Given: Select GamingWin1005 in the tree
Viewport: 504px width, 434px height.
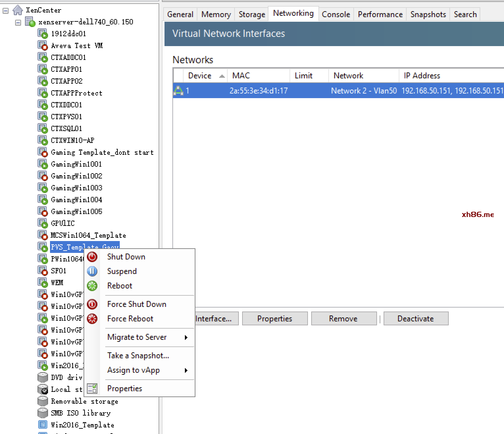Looking at the screenshot, I should (77, 212).
